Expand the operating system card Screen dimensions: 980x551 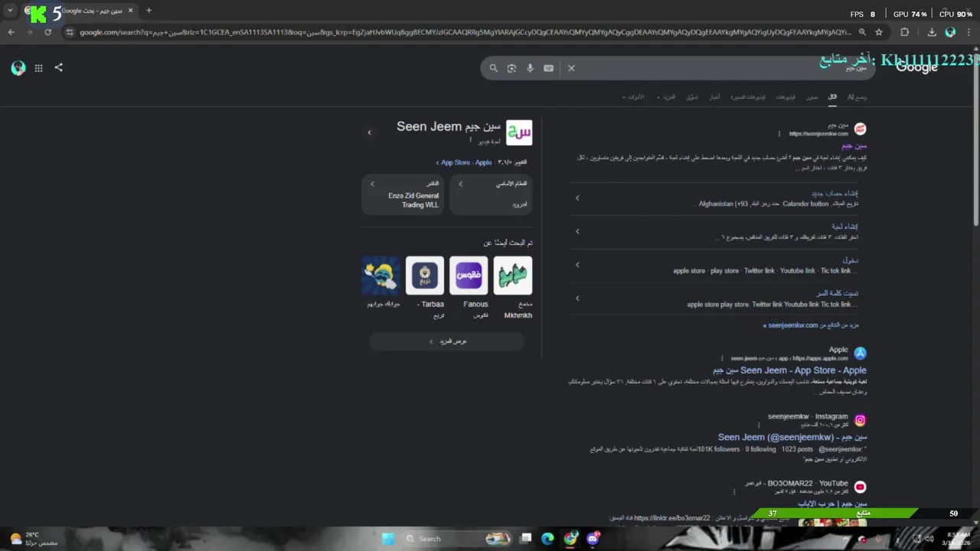492,194
